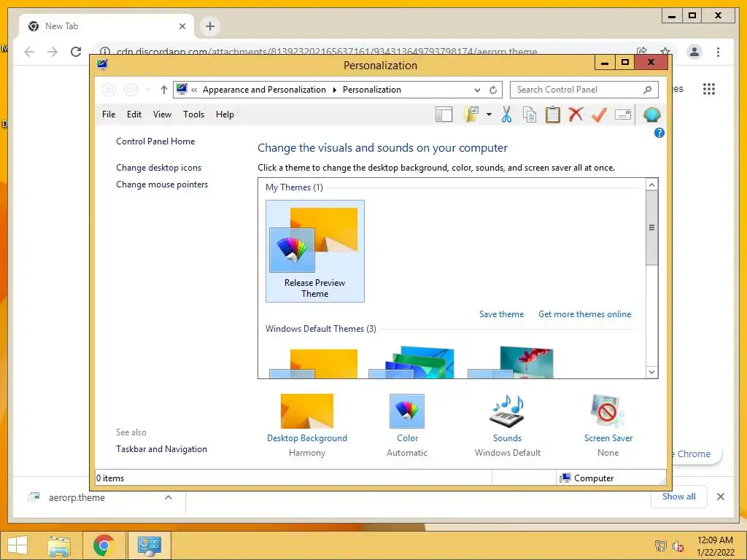Expand the breadcrumb arrow after Appearance and Personalization
Viewport: 747px width, 560px height.
point(334,90)
